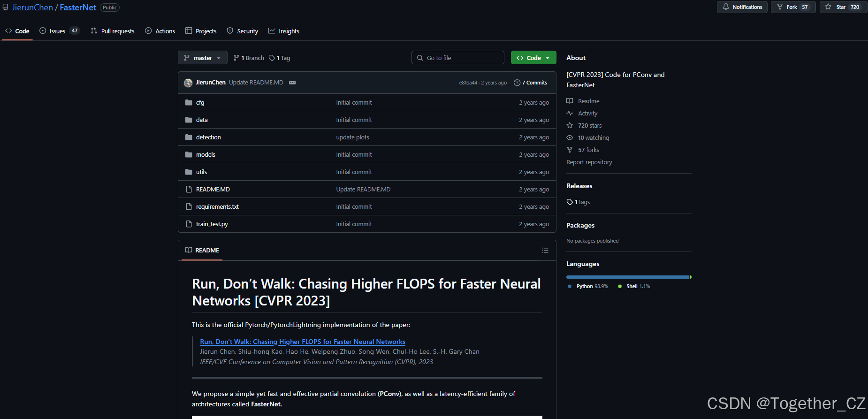Expand commit details ellipsis button
This screenshot has height=419, width=868.
click(x=292, y=83)
